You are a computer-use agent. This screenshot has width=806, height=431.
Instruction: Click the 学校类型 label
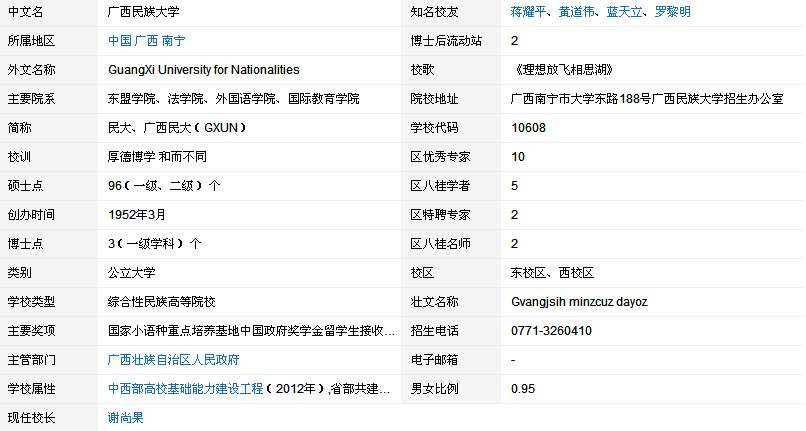point(31,301)
